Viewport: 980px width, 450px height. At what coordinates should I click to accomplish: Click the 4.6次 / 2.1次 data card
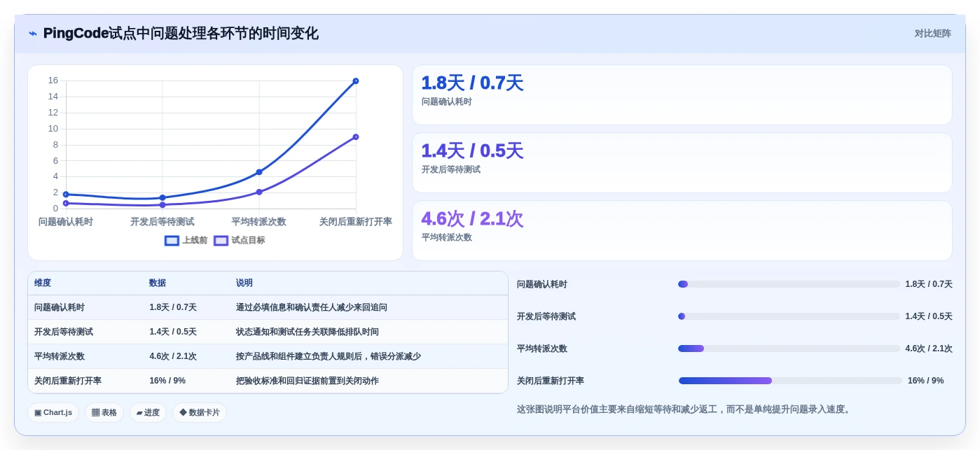click(x=682, y=231)
